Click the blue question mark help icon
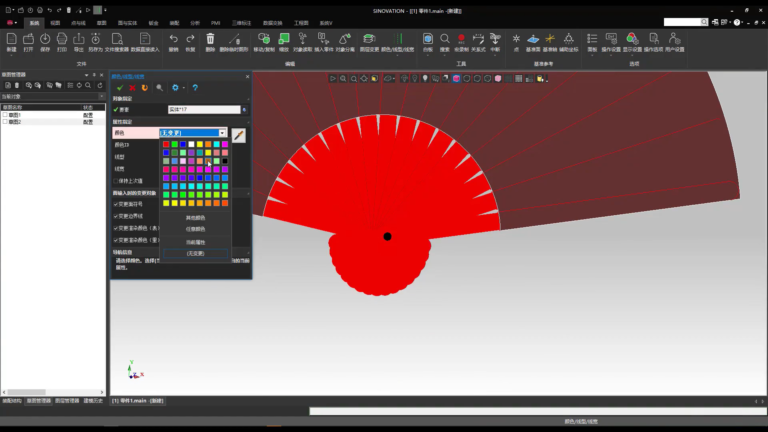Screen dimensions: 768x432 tap(195, 88)
